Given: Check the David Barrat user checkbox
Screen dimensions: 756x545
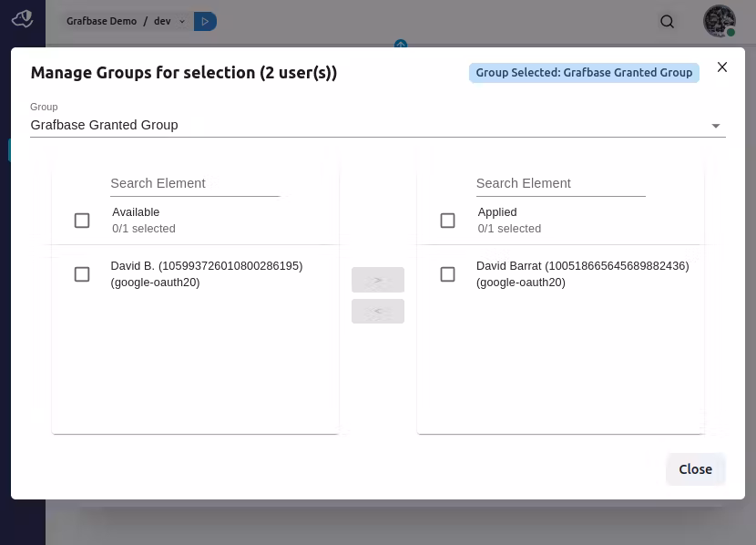Looking at the screenshot, I should click(x=447, y=274).
